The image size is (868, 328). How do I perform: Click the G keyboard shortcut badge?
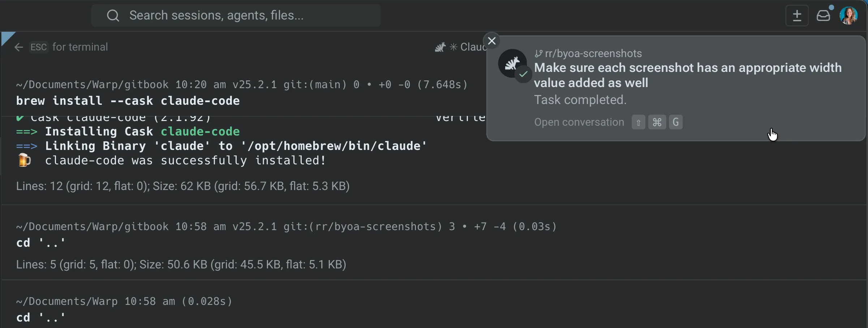click(675, 122)
